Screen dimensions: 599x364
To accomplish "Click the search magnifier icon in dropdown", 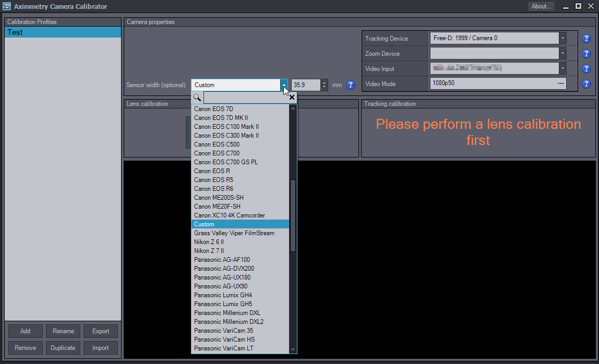I will click(x=197, y=98).
